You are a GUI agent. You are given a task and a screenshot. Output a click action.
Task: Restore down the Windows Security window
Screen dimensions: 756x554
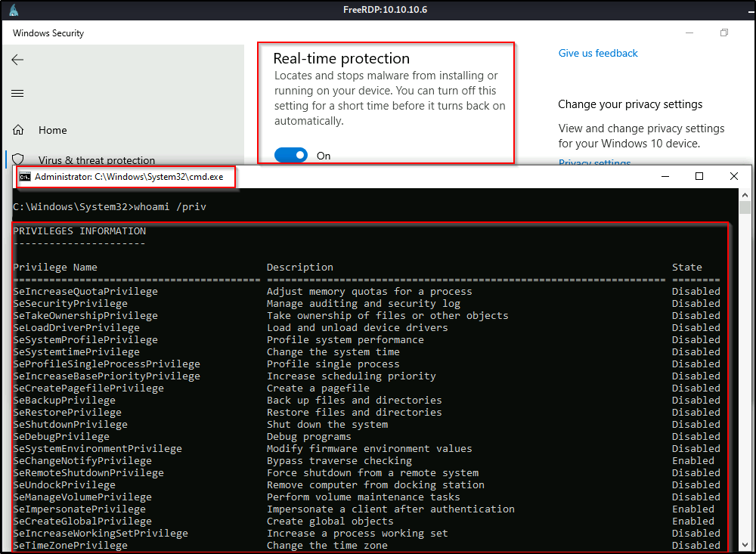(724, 33)
